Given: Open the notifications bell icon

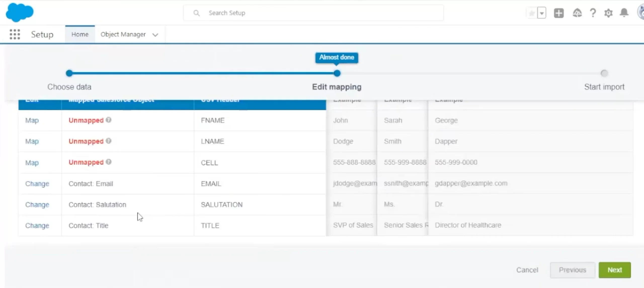Looking at the screenshot, I should [624, 13].
